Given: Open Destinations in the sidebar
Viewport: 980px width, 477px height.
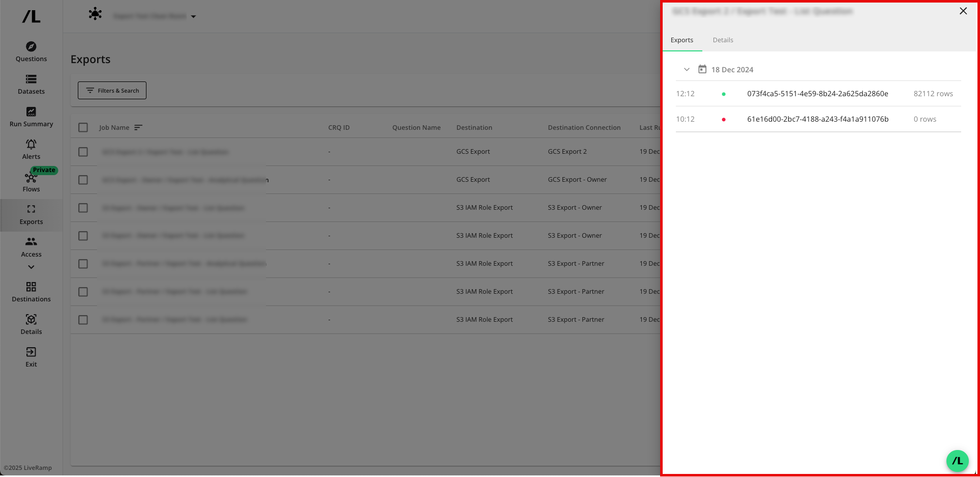Looking at the screenshot, I should pyautogui.click(x=31, y=292).
